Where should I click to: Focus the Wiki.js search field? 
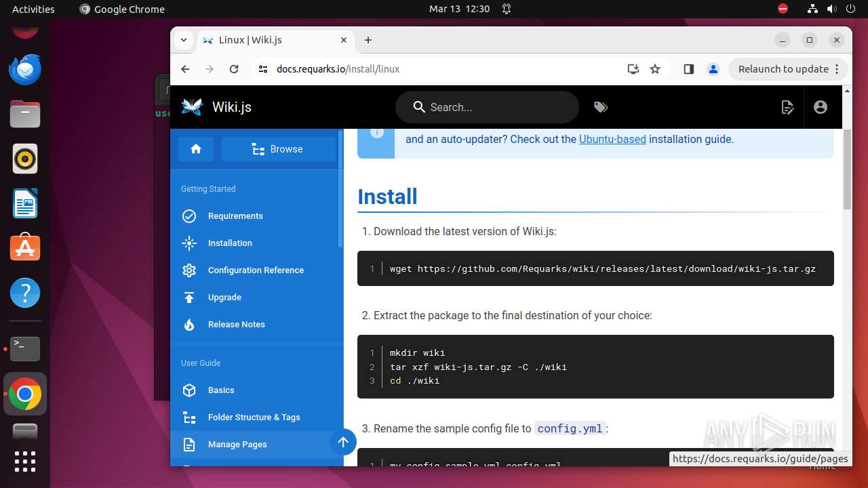pyautogui.click(x=487, y=107)
